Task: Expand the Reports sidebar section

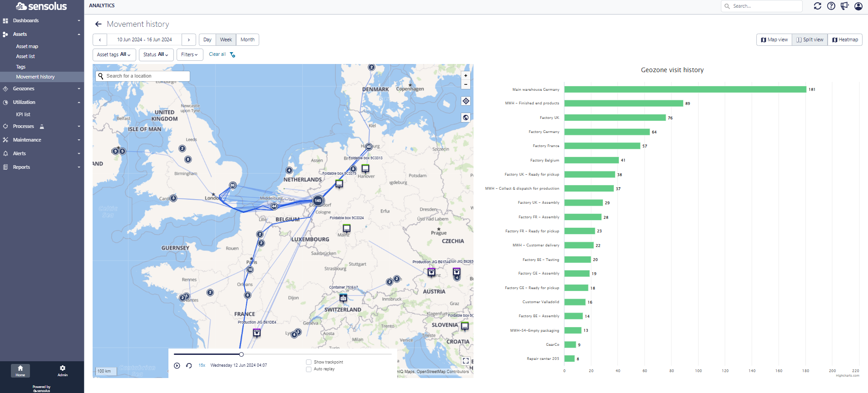Action: coord(42,167)
